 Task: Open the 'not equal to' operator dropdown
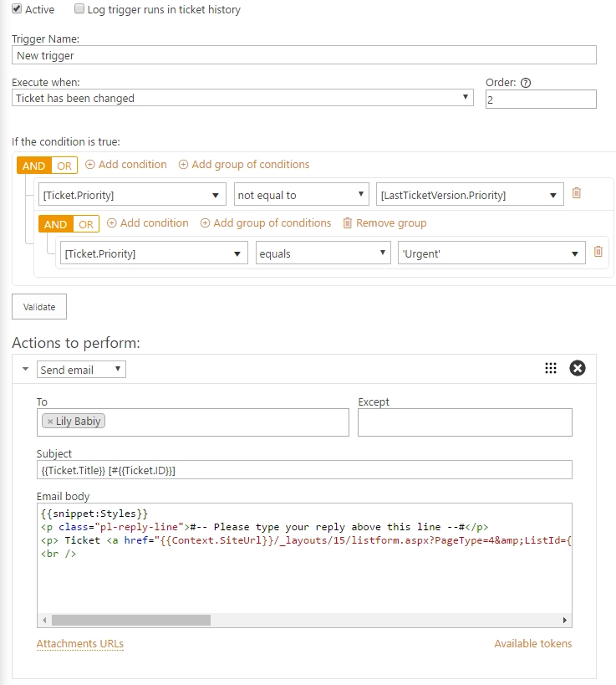click(301, 194)
